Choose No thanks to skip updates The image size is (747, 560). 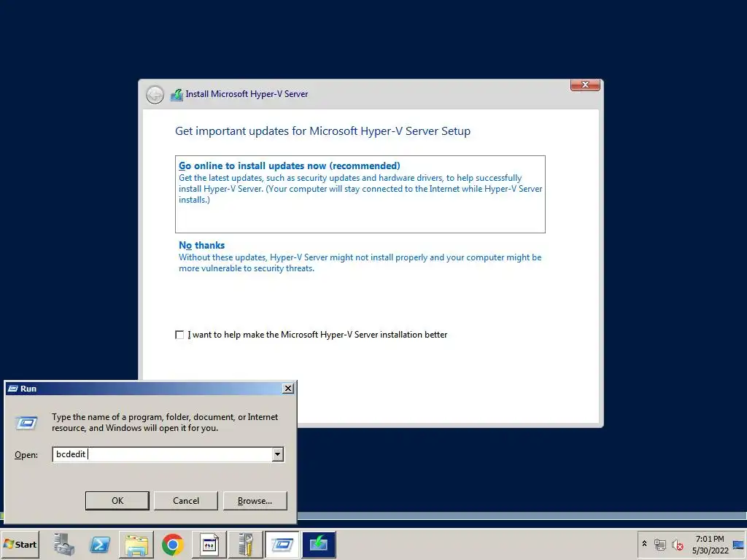click(360, 256)
